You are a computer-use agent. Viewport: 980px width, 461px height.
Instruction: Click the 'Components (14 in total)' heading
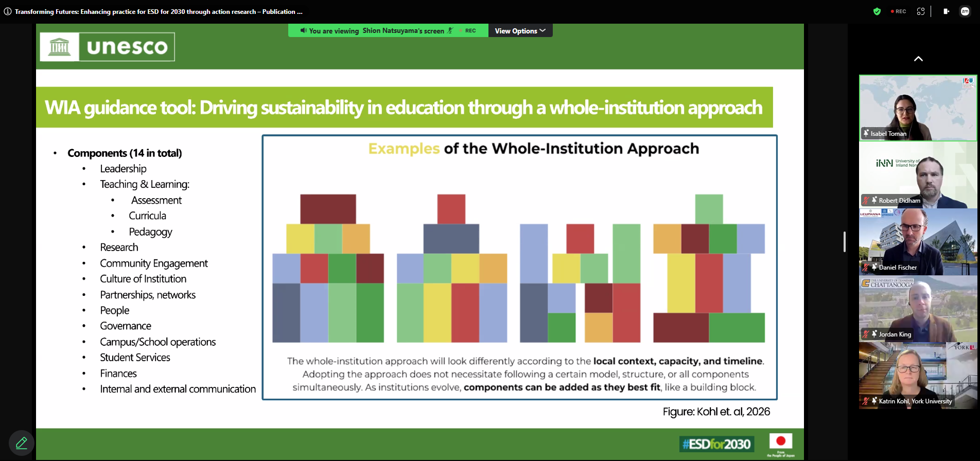coord(125,153)
